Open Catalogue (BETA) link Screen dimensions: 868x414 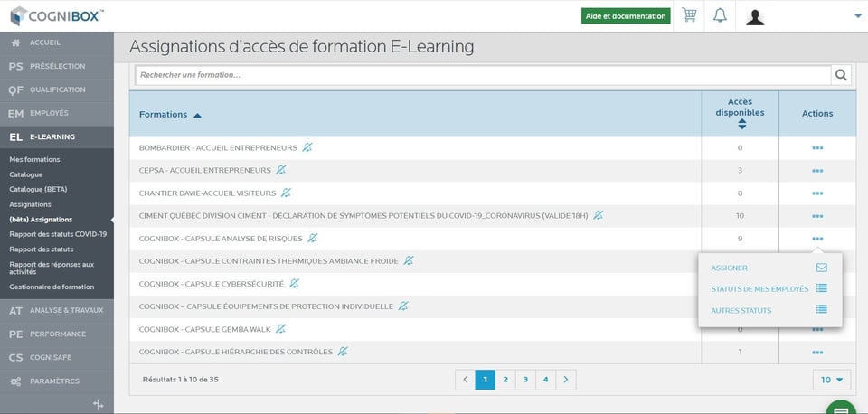tap(38, 189)
